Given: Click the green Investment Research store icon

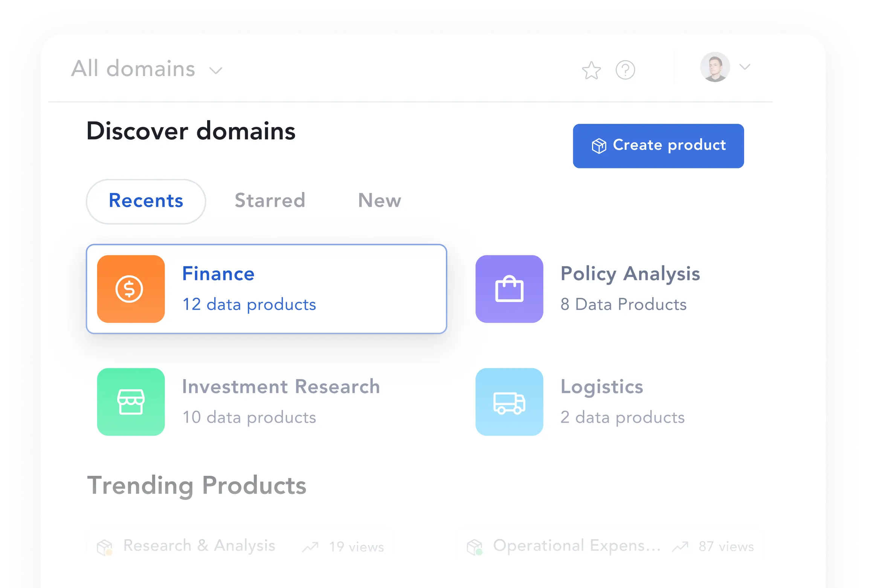Looking at the screenshot, I should point(131,402).
